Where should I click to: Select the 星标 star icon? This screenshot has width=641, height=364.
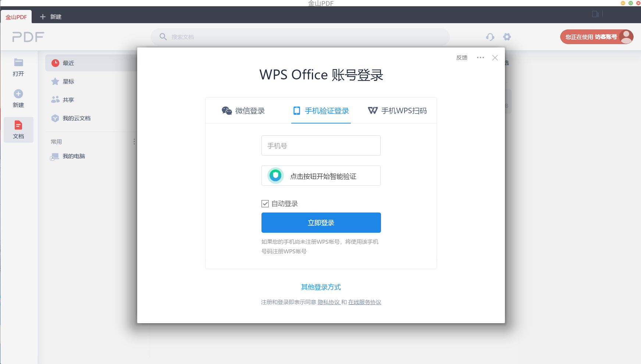pos(56,81)
